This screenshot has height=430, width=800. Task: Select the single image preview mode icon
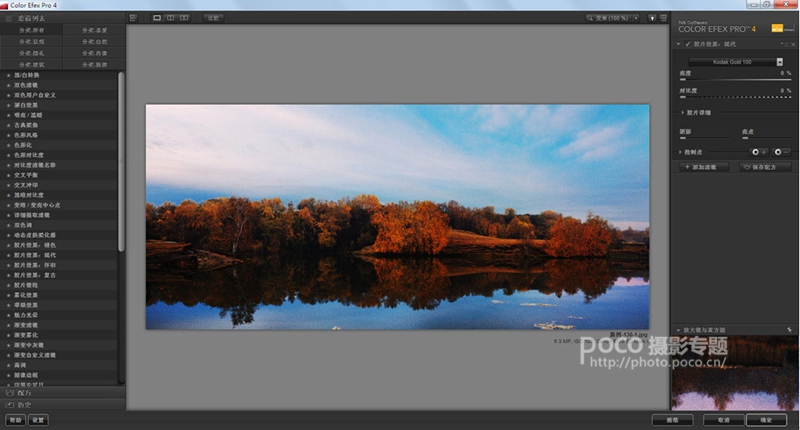(157, 18)
